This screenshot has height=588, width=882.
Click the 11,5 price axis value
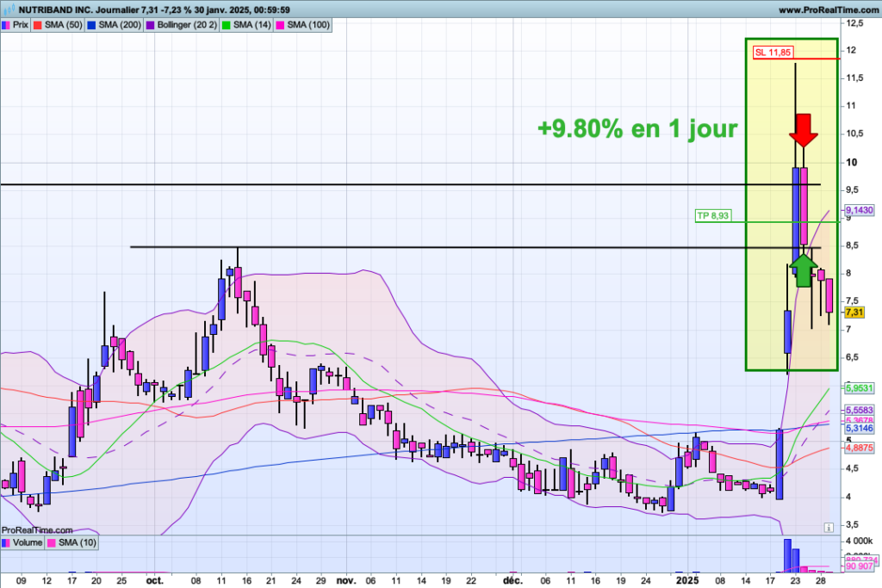(855, 78)
